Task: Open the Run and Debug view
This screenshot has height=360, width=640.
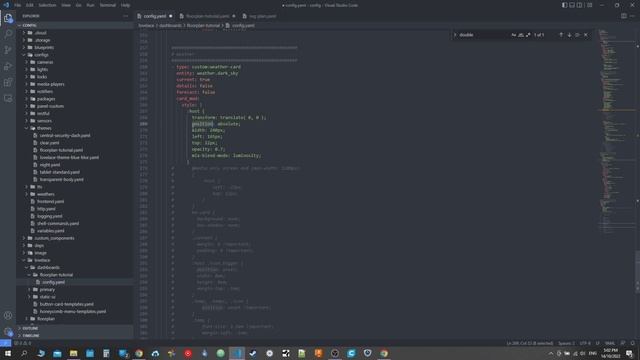Action: pos(8,67)
